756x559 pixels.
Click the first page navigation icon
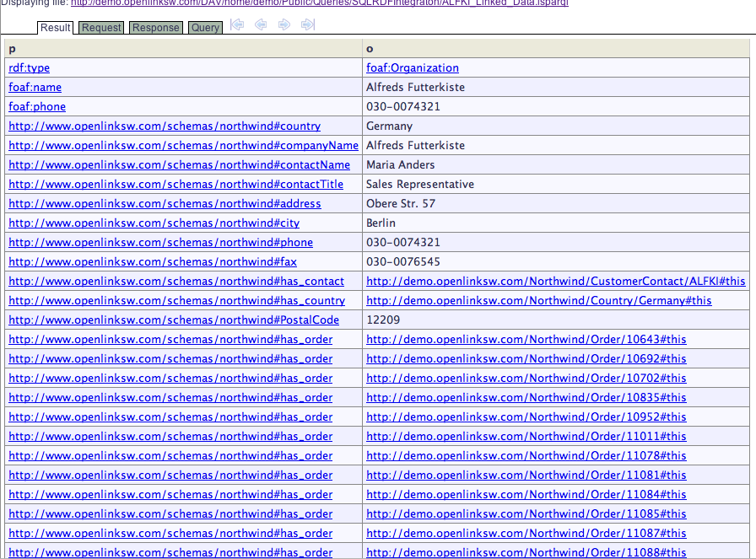pyautogui.click(x=237, y=25)
